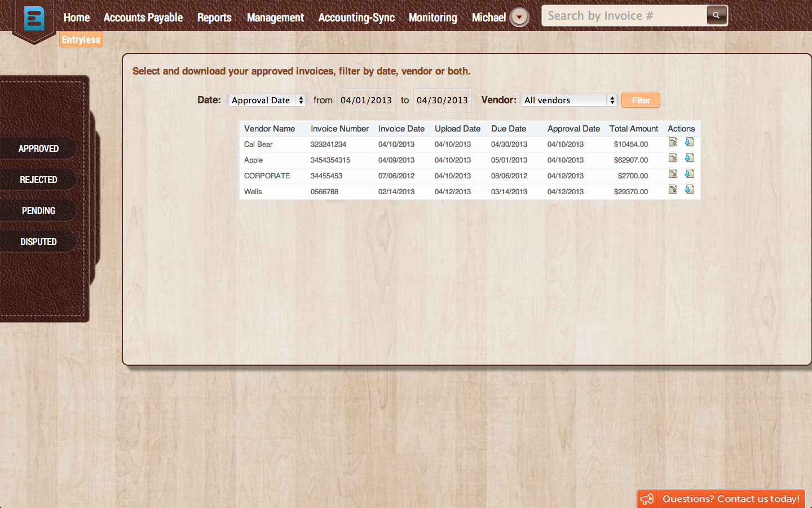
Task: Click the amount $10454.00
Action: pyautogui.click(x=631, y=144)
